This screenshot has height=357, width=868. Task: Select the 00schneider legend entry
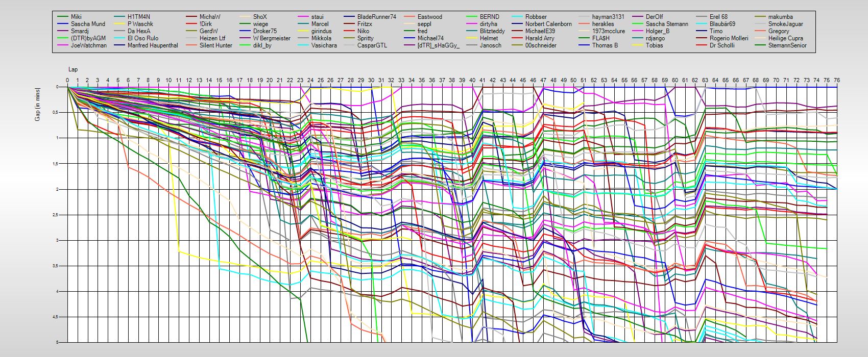(541, 45)
